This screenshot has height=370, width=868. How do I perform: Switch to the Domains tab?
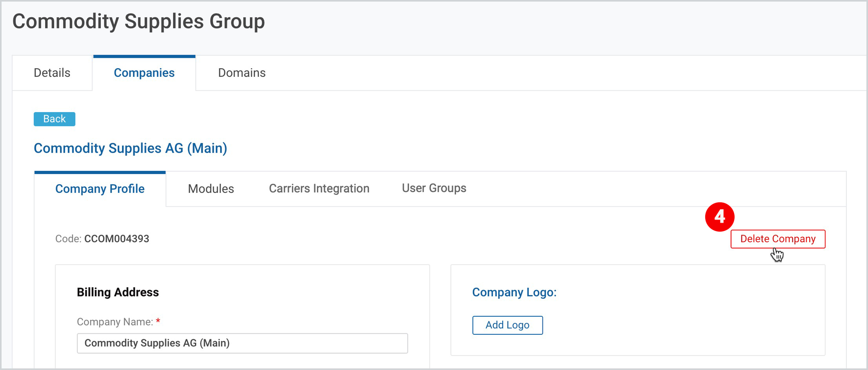[x=242, y=73]
